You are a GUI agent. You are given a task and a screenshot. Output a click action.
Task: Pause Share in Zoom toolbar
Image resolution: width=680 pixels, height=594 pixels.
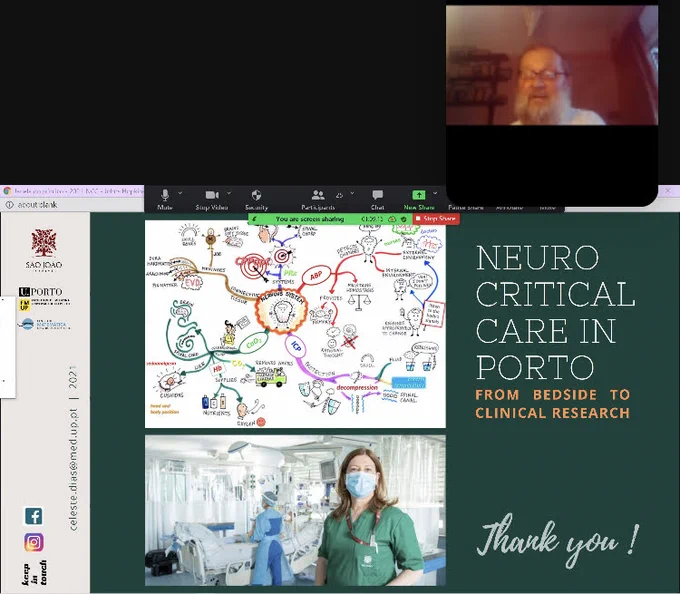click(x=466, y=207)
